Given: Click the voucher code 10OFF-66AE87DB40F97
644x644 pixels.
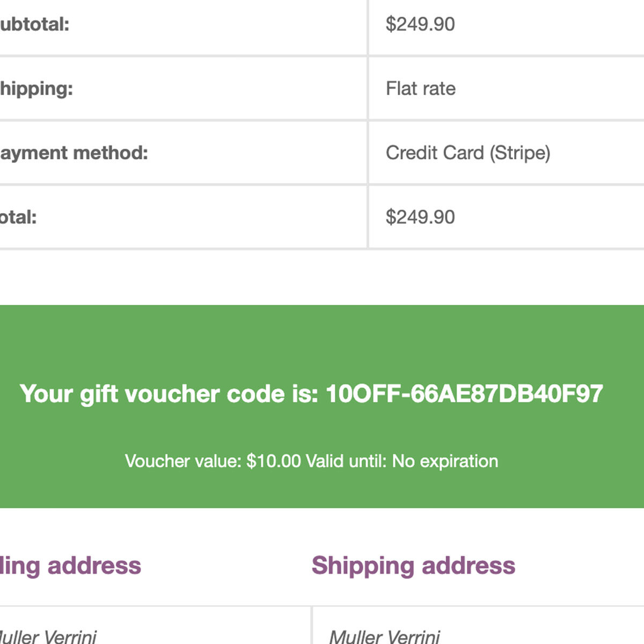Looking at the screenshot, I should [464, 394].
